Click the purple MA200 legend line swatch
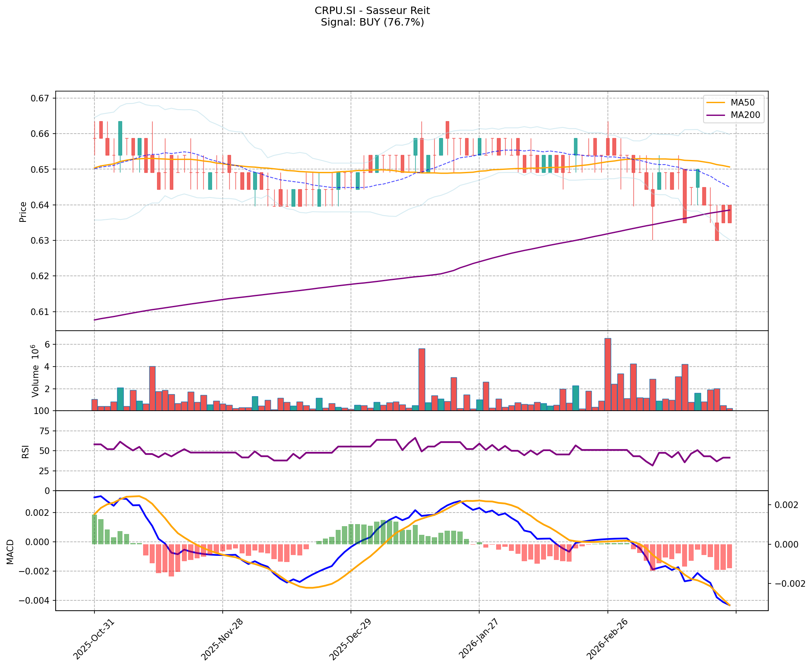Image resolution: width=812 pixels, height=668 pixels. [716, 115]
